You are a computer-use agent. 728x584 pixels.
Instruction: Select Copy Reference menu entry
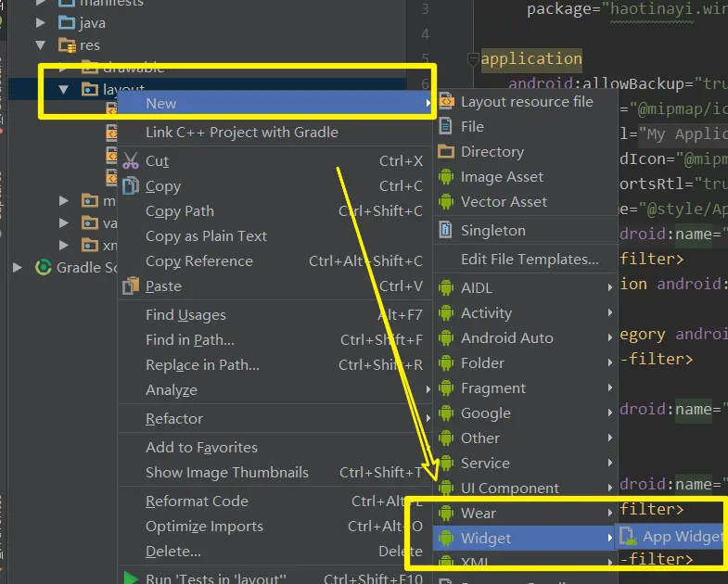[x=275, y=260]
